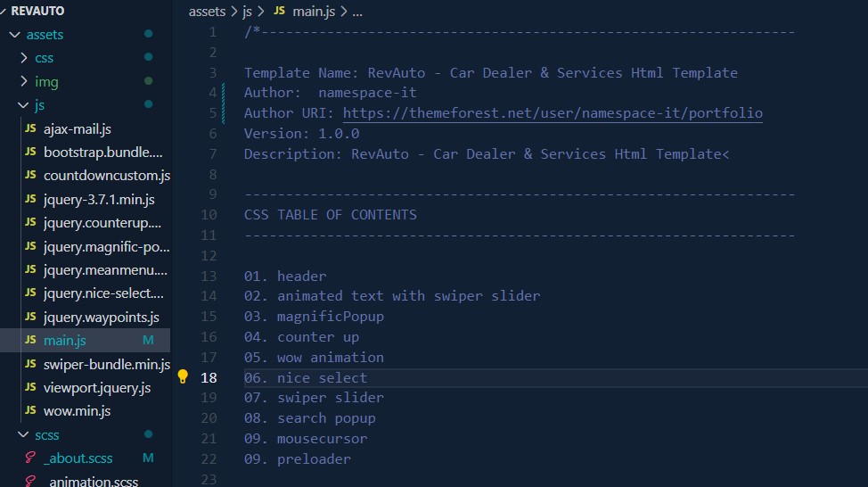868x487 pixels.
Task: Click the JS icon beside viewport.jquery.js
Action: (29, 388)
